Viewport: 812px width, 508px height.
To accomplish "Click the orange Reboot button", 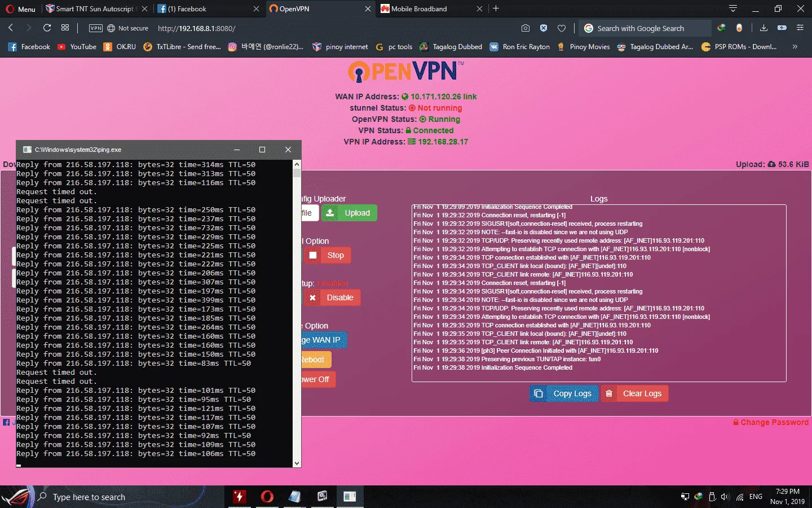I will pyautogui.click(x=316, y=360).
